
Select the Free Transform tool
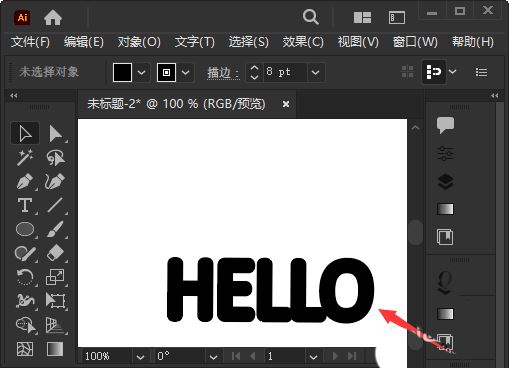click(x=55, y=301)
